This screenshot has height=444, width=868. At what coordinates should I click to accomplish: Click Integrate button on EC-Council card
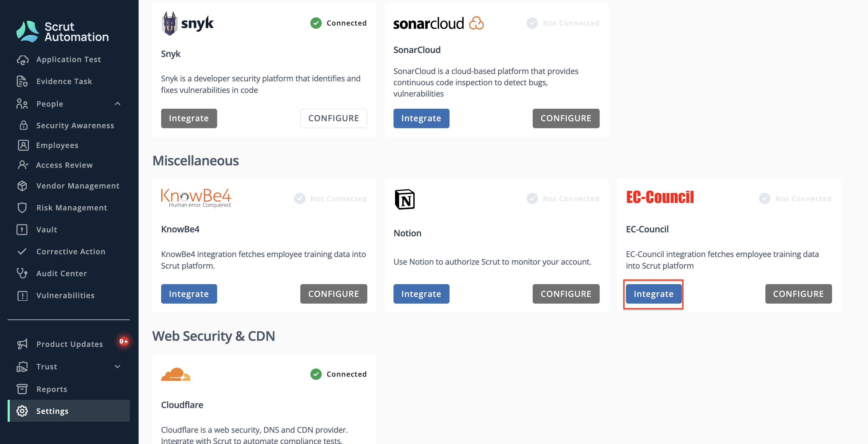[654, 294]
